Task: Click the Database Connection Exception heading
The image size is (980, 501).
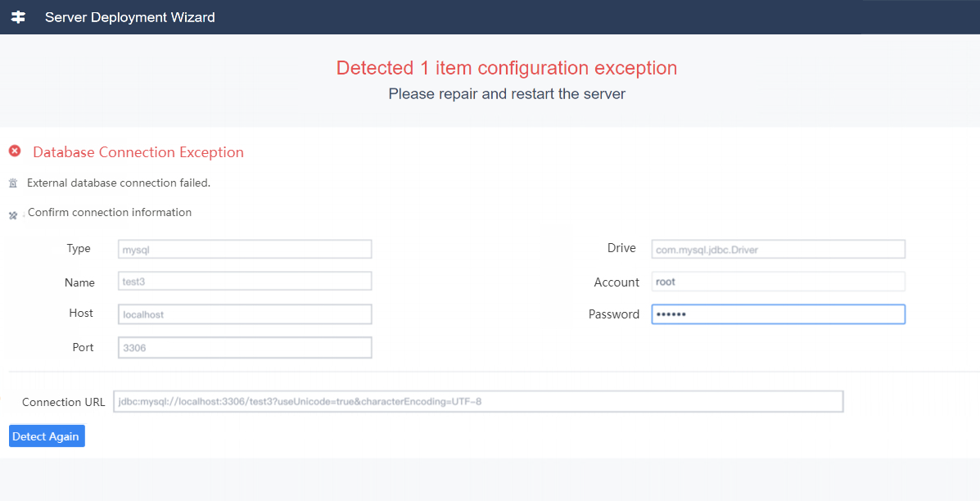Action: tap(138, 151)
